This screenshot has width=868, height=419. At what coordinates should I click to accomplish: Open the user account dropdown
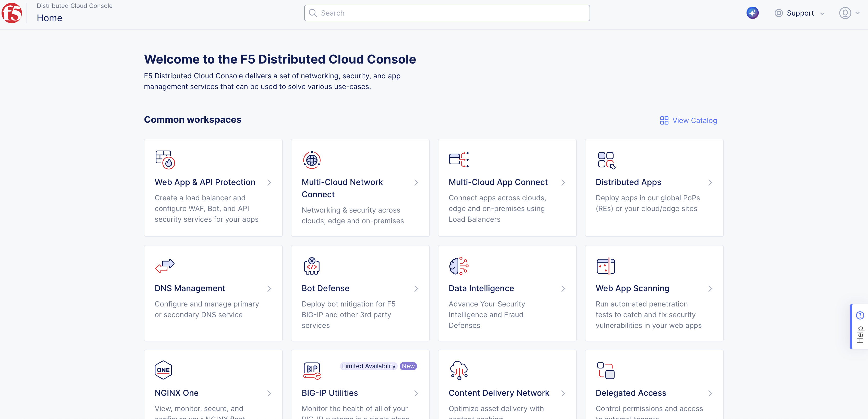coord(849,13)
